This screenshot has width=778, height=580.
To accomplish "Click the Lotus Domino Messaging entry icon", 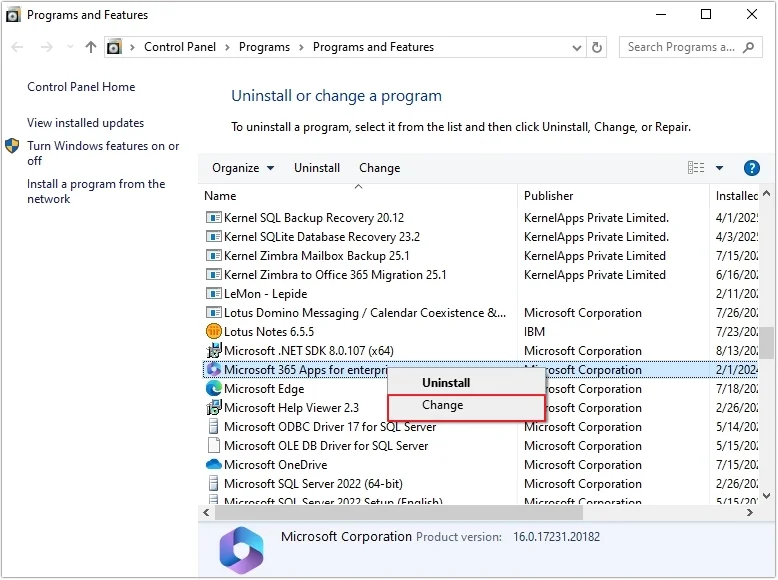I will point(213,313).
